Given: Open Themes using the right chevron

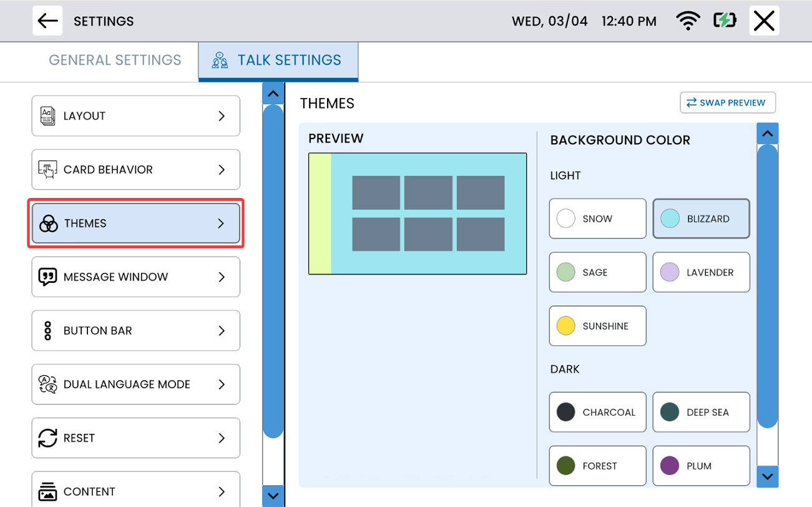Looking at the screenshot, I should point(221,224).
